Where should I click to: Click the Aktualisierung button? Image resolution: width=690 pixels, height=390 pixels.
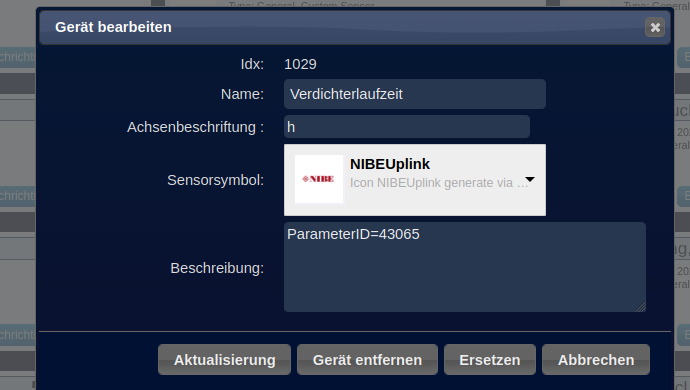pos(224,360)
